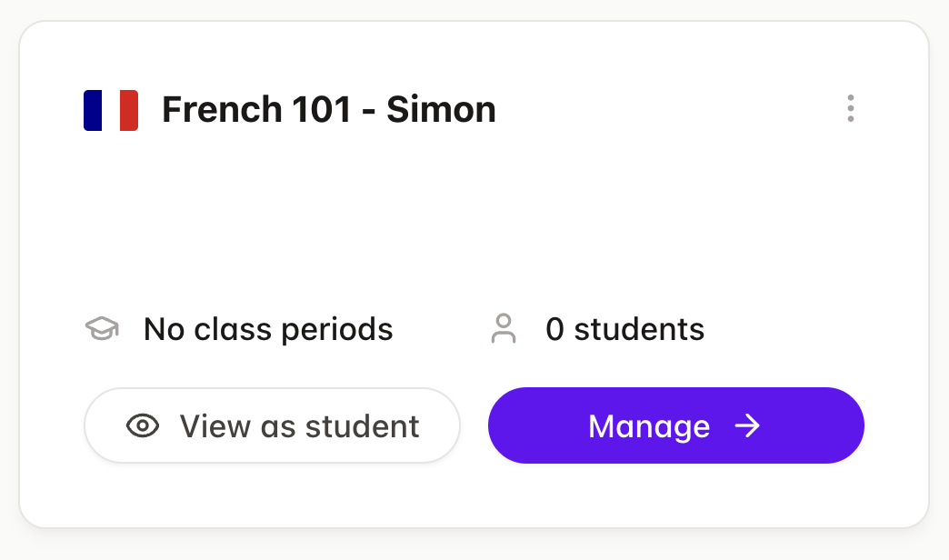Click the "student" word in View as student
Image resolution: width=949 pixels, height=560 pixels.
tap(362, 426)
